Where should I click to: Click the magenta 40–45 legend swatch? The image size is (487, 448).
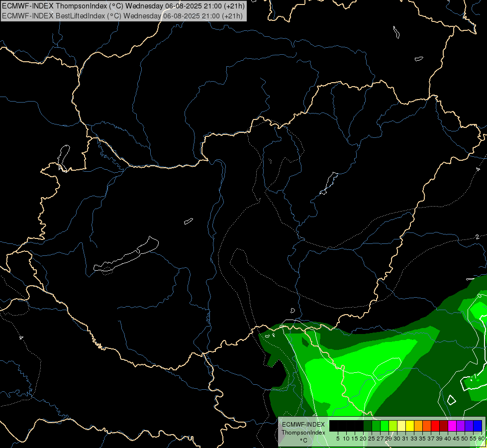(452, 426)
